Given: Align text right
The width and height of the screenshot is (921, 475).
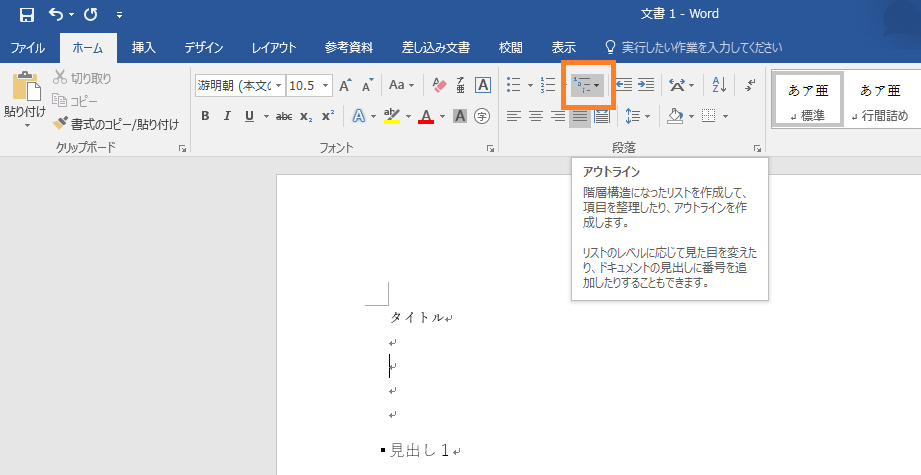Looking at the screenshot, I should coord(557,116).
